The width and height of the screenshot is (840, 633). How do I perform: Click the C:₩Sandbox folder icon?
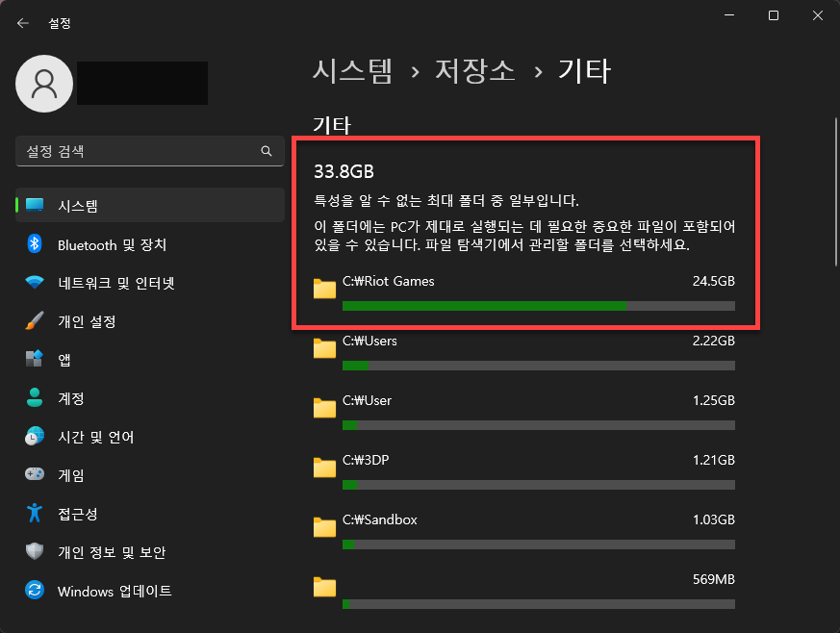click(324, 527)
